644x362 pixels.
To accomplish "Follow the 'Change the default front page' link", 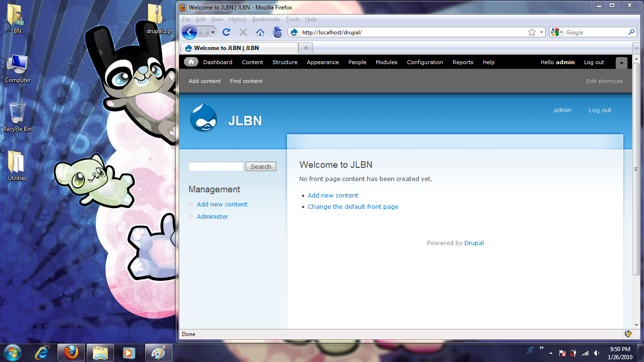I will pos(353,206).
